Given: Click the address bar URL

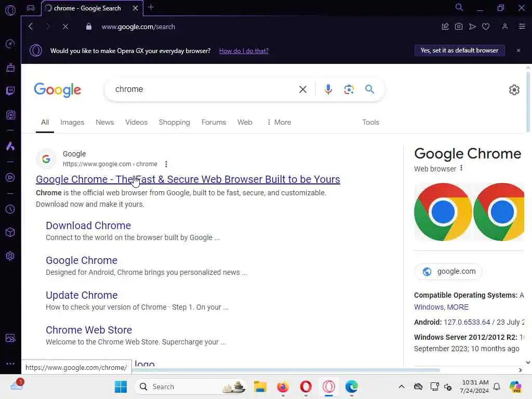Looking at the screenshot, I should pos(138,27).
